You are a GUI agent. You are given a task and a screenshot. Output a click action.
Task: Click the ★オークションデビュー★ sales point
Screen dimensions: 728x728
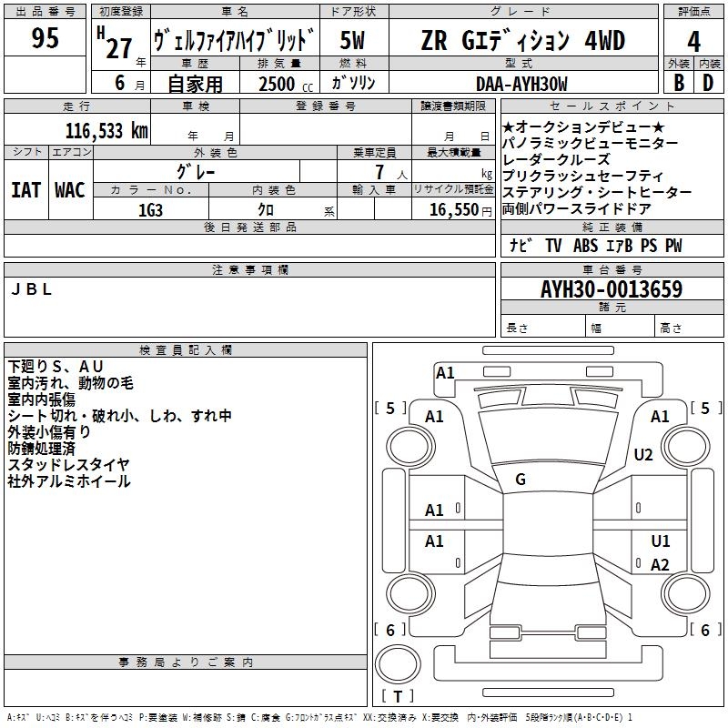583,126
